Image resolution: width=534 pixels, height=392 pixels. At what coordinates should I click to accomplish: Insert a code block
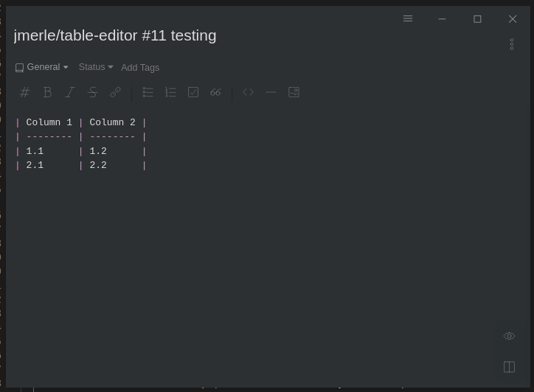pyautogui.click(x=249, y=92)
